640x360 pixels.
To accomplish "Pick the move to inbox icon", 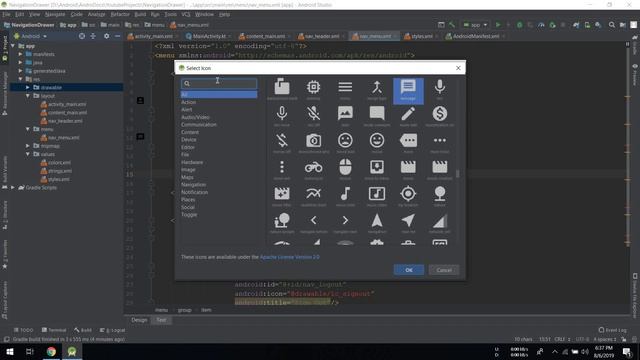I will point(377,167).
